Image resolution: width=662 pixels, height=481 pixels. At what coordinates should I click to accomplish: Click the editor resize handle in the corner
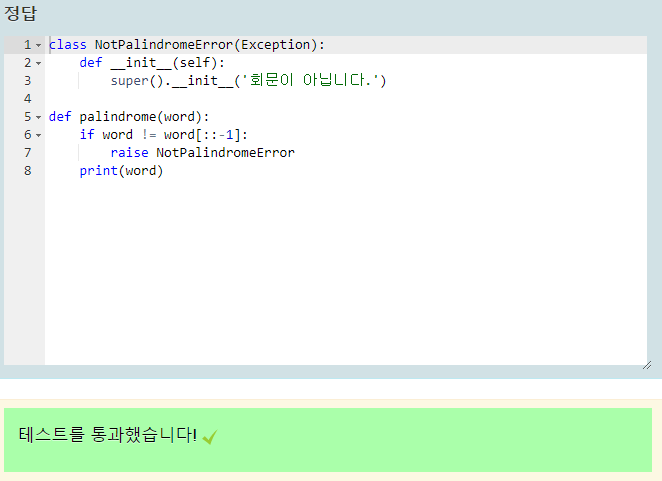[x=647, y=365]
